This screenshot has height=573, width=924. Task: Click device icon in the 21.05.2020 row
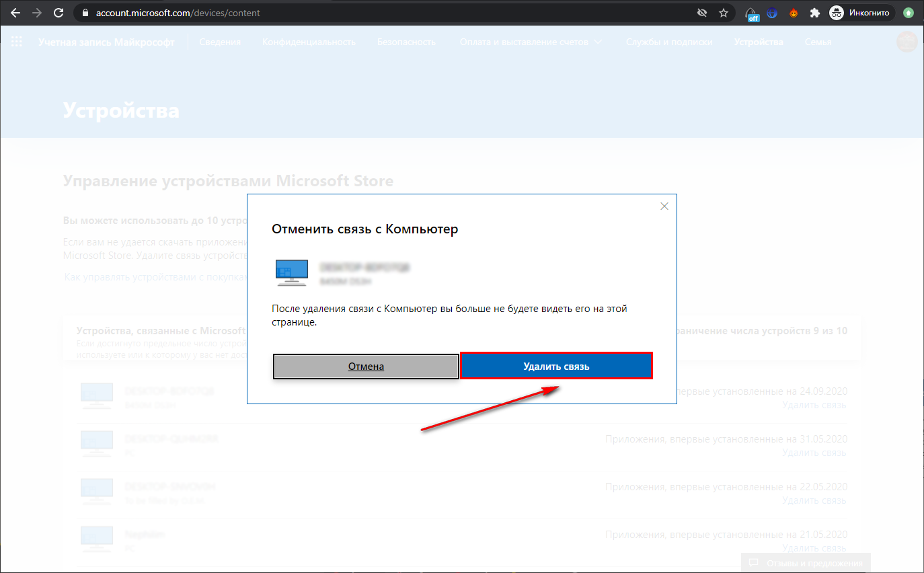97,539
